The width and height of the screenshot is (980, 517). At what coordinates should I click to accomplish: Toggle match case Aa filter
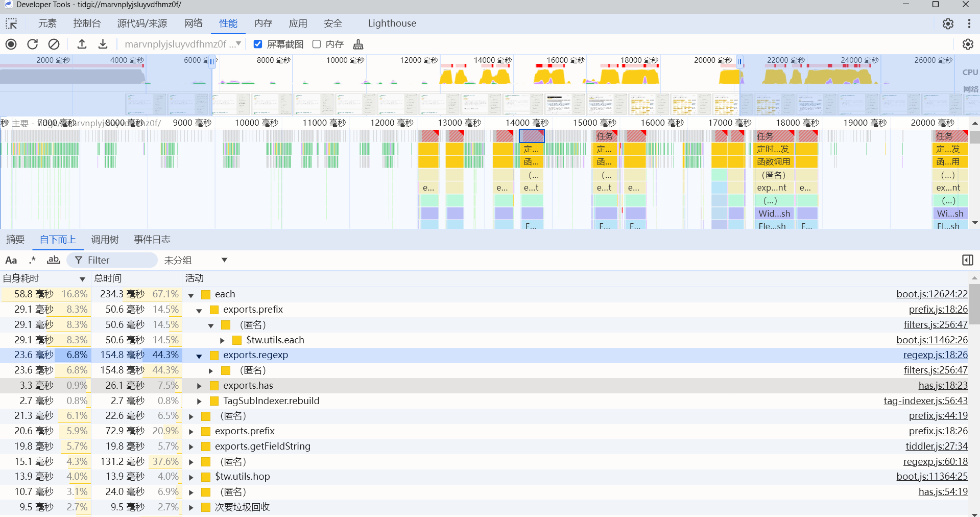[11, 260]
